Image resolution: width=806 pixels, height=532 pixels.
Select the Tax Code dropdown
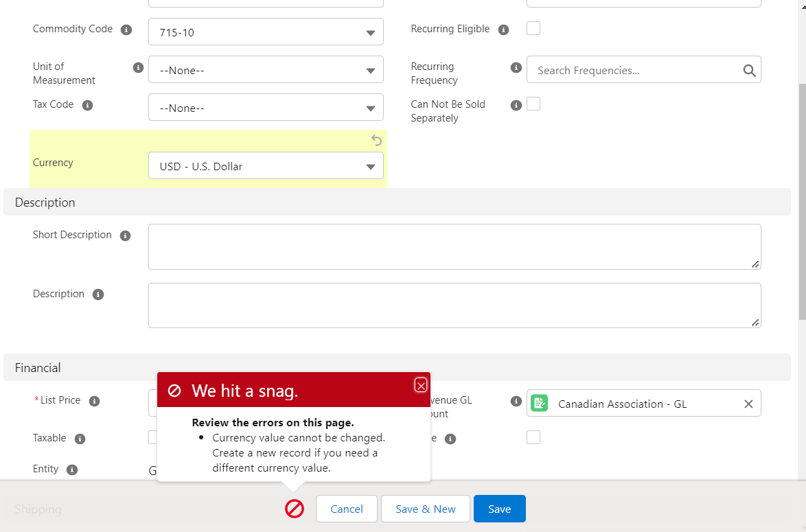[x=266, y=108]
